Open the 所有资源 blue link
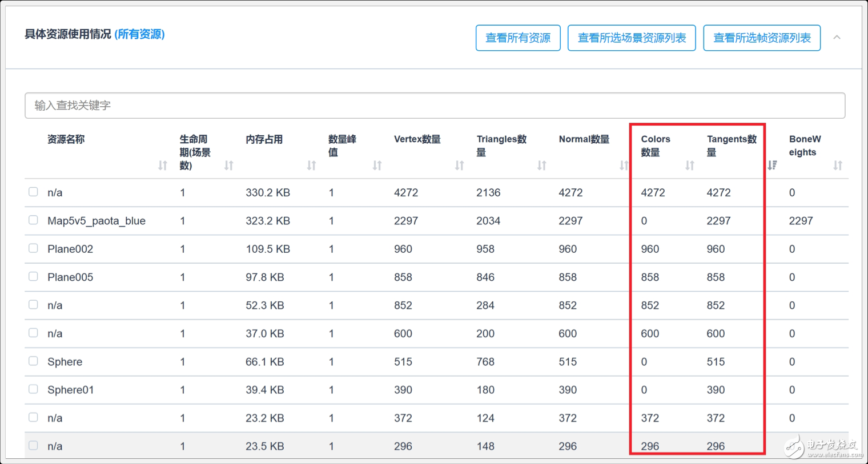Image resolution: width=868 pixels, height=464 pixels. (x=139, y=34)
